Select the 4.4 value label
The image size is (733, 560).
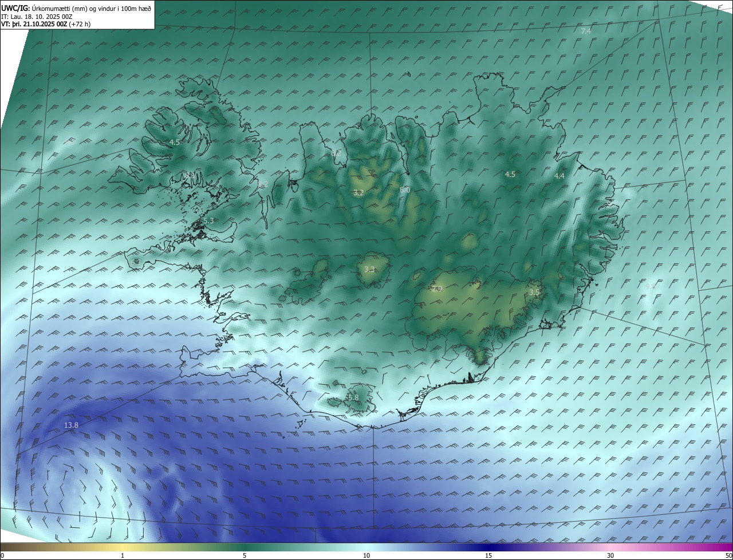click(559, 176)
